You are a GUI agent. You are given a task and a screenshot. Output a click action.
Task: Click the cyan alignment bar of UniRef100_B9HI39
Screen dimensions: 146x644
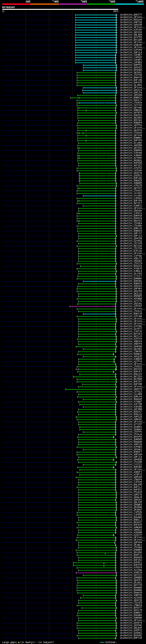100,314
